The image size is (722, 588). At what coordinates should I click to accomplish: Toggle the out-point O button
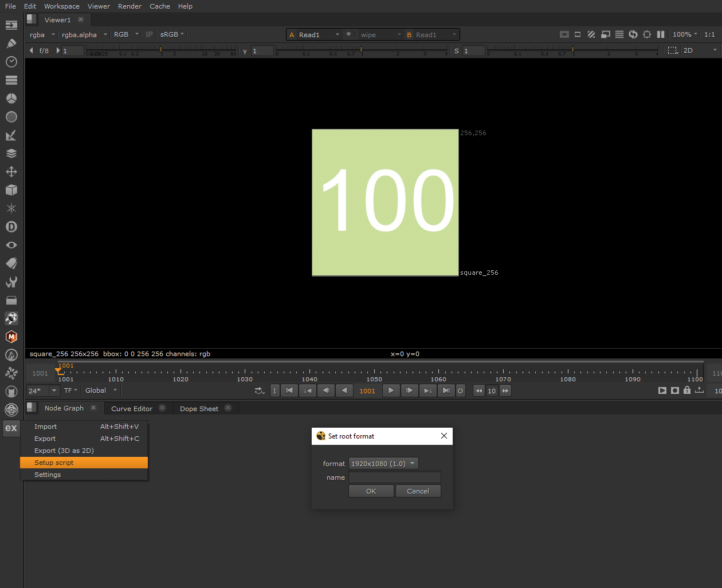(460, 391)
